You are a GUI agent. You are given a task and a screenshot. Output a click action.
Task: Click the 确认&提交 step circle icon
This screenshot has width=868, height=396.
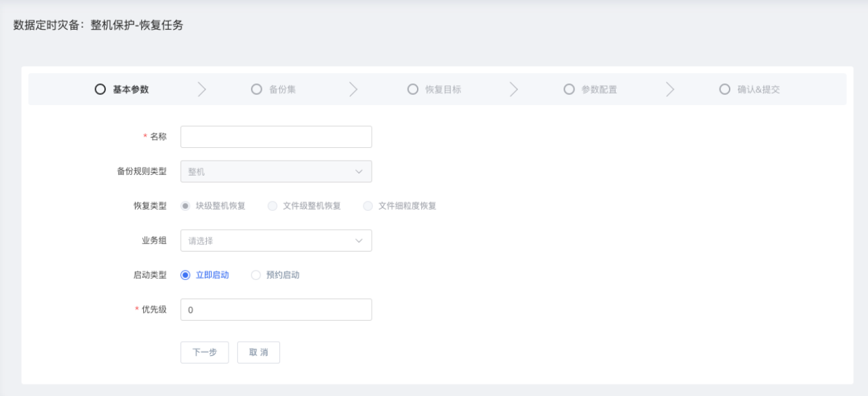click(725, 89)
